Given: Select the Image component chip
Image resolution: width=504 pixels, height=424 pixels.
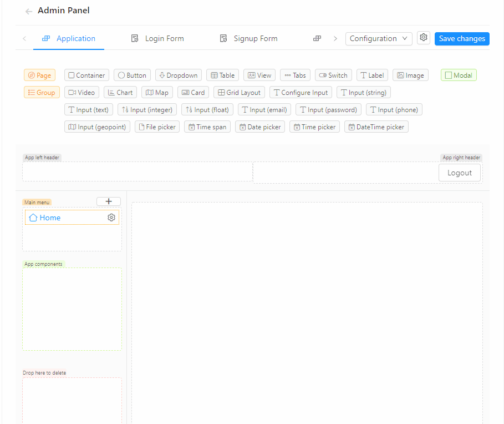Looking at the screenshot, I should tap(410, 75).
